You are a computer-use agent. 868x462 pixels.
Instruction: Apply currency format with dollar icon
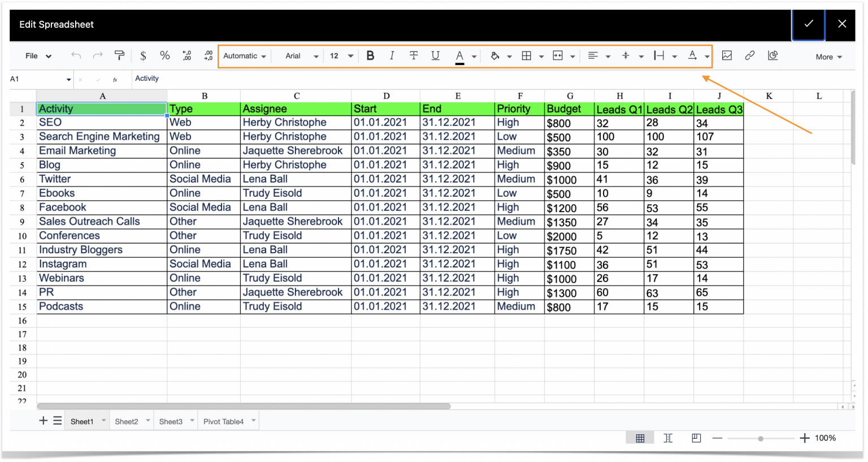(143, 55)
